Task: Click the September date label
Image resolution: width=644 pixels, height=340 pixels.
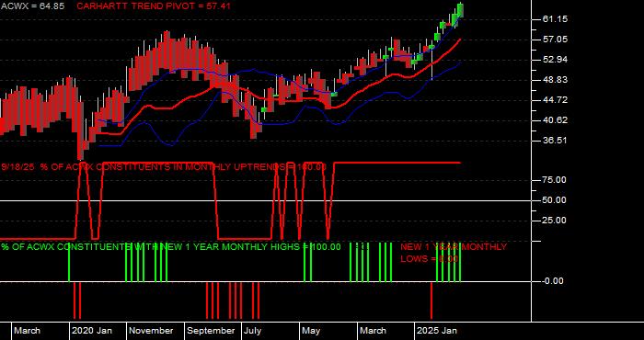Action: (211, 331)
